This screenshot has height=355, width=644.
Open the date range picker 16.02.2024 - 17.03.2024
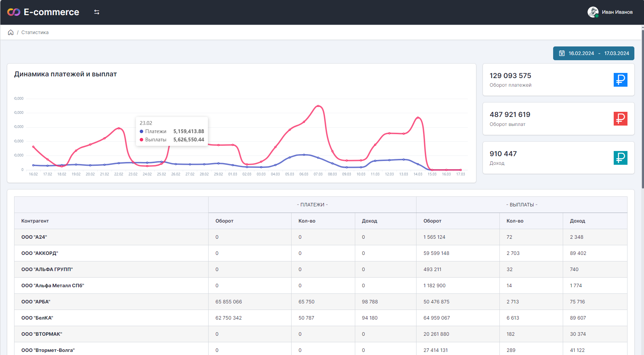point(593,53)
